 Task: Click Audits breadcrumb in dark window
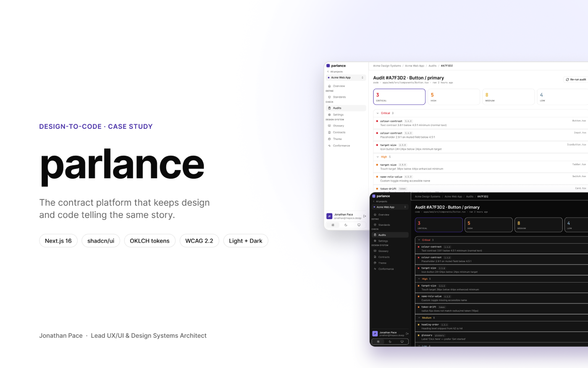(470, 196)
